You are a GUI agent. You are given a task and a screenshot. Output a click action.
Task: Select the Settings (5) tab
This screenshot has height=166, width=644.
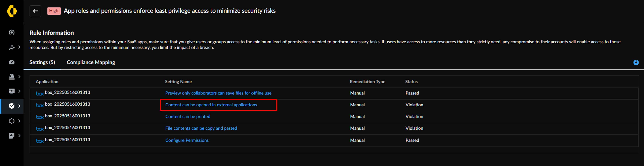(x=42, y=62)
